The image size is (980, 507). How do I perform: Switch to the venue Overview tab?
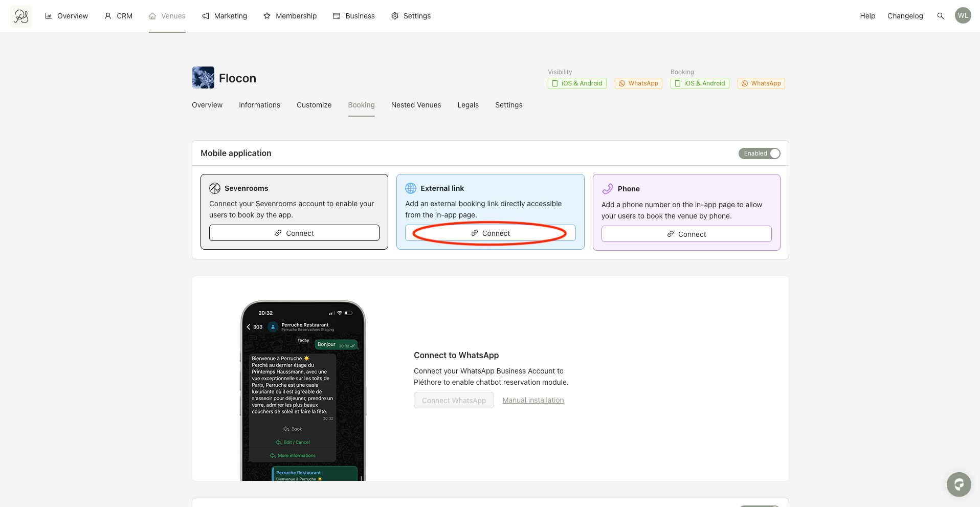pyautogui.click(x=207, y=105)
